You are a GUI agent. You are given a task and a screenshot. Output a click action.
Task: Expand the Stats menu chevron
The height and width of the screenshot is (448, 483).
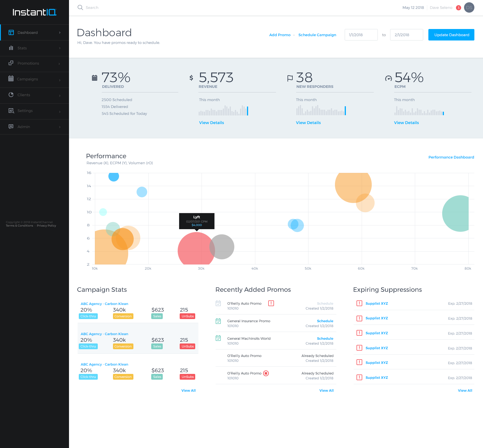coord(60,48)
